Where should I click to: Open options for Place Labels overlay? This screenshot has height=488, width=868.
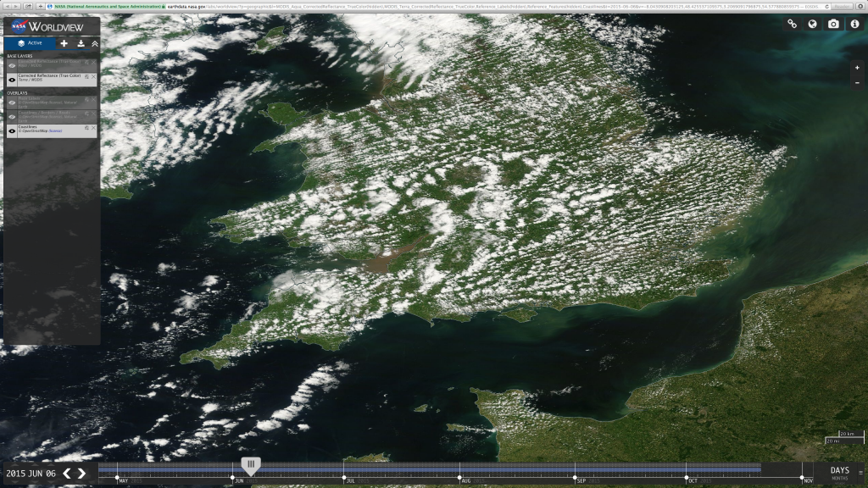86,100
